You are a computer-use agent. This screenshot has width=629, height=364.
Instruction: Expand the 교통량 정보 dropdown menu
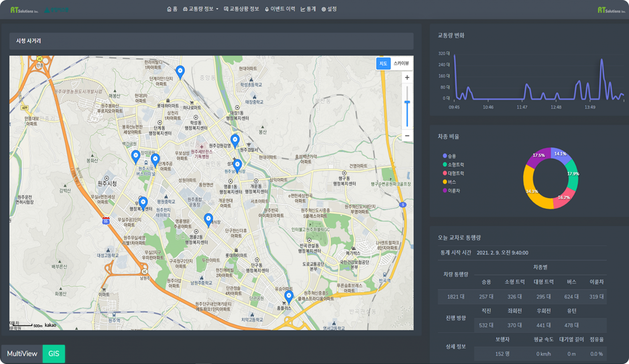pos(200,9)
